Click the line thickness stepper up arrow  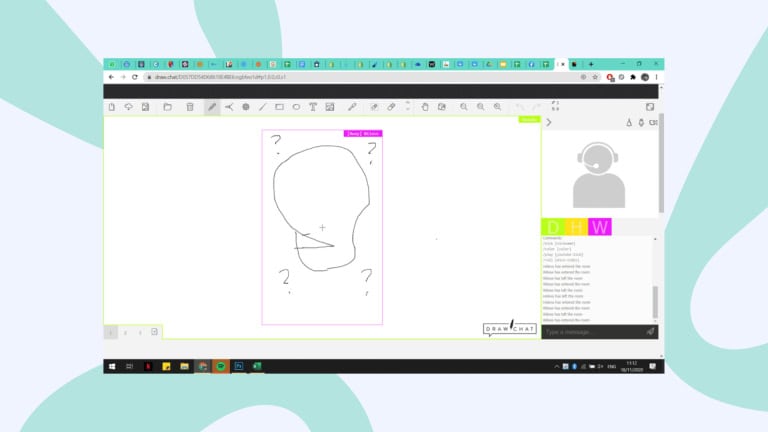click(408, 103)
